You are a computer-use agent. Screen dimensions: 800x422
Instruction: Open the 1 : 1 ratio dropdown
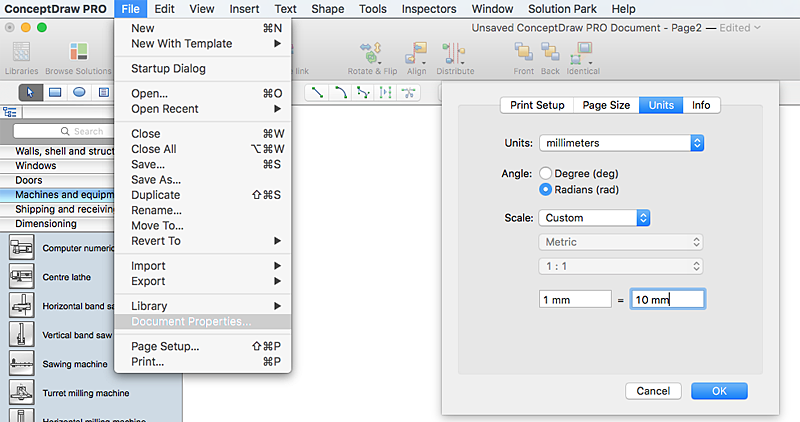coord(621,266)
